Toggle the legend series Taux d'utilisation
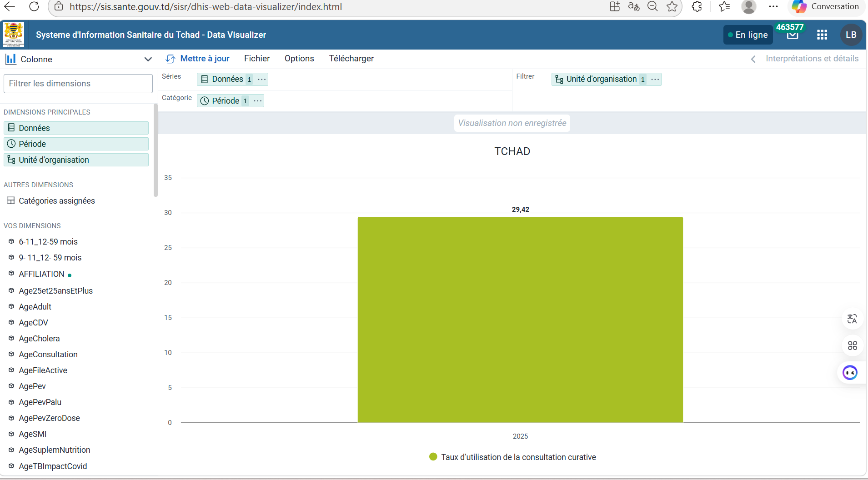Viewport: 868px width, 480px height. pyautogui.click(x=512, y=457)
